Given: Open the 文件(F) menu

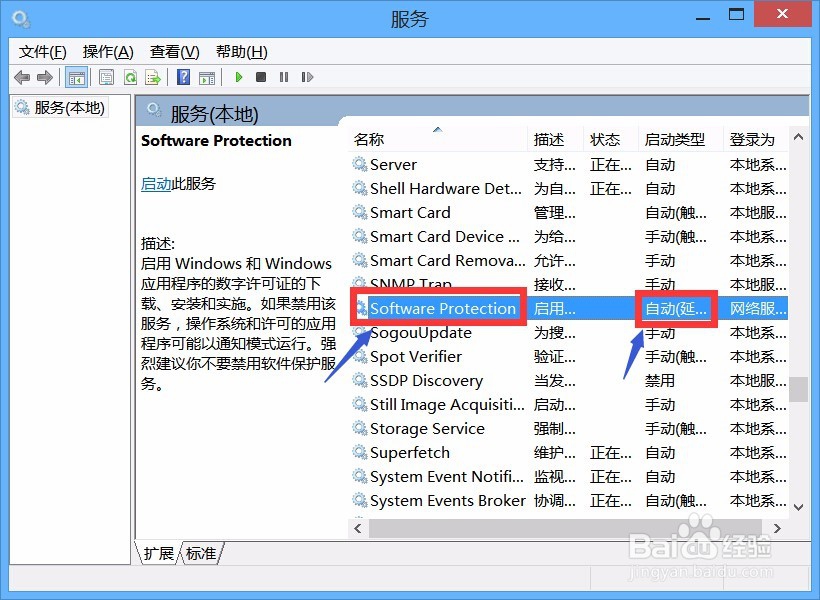Looking at the screenshot, I should coord(41,51).
